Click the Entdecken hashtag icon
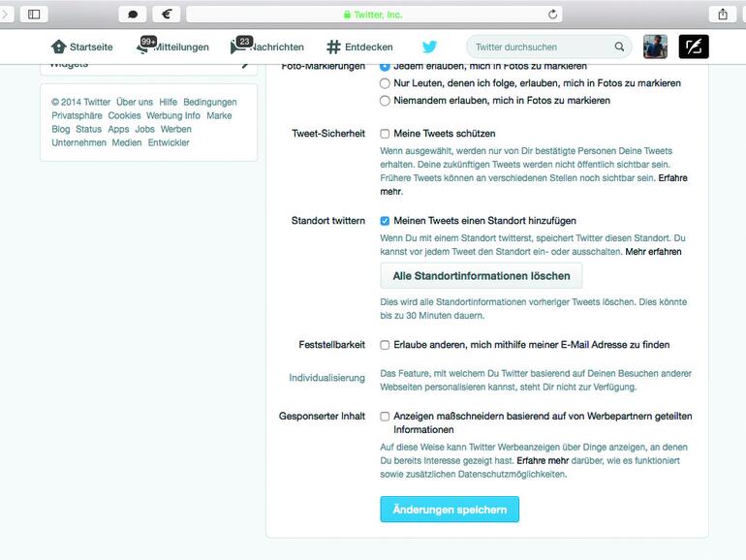Screen dimensions: 746x560 [333, 47]
